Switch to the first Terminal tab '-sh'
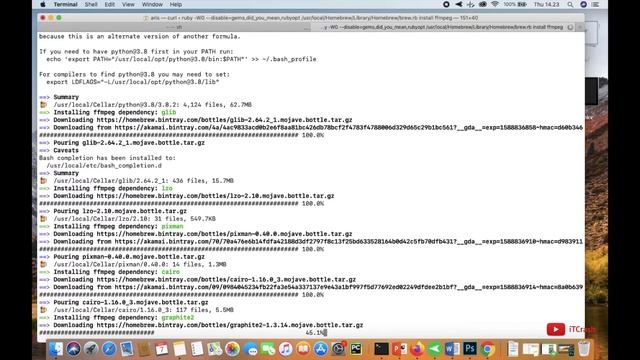 pyautogui.click(x=174, y=27)
